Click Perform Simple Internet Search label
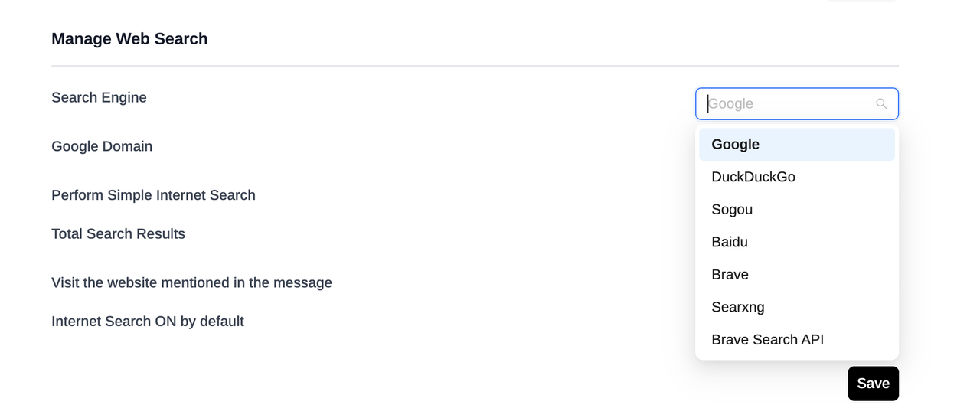 [153, 195]
